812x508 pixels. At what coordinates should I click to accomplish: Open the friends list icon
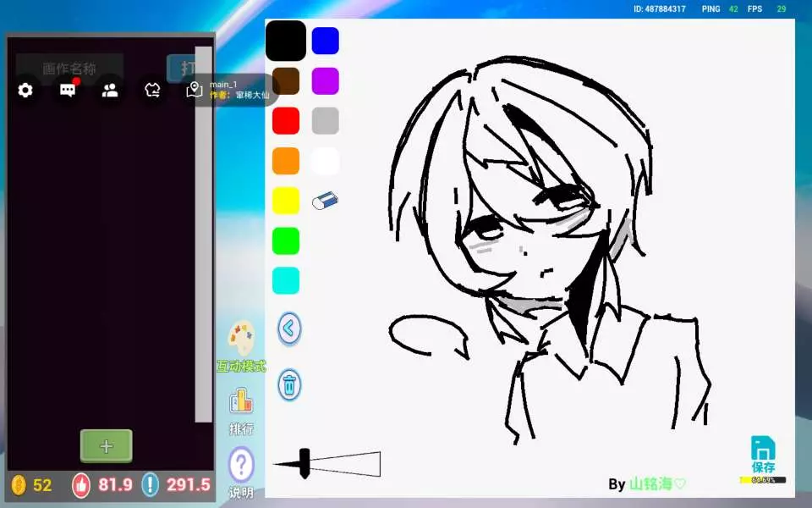click(x=110, y=91)
